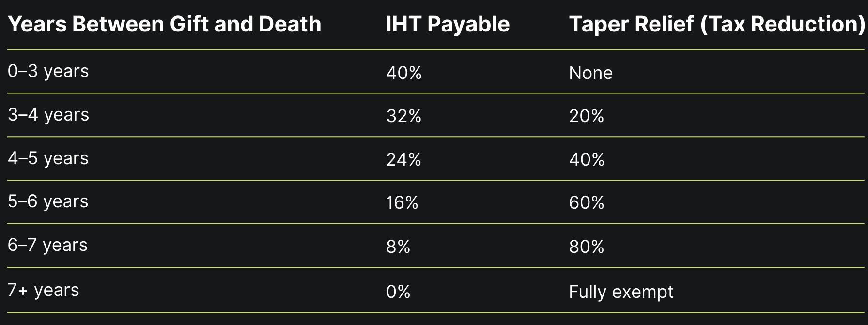Image resolution: width=868 pixels, height=325 pixels.
Task: Click the 80% taper relief cell
Action: [587, 247]
